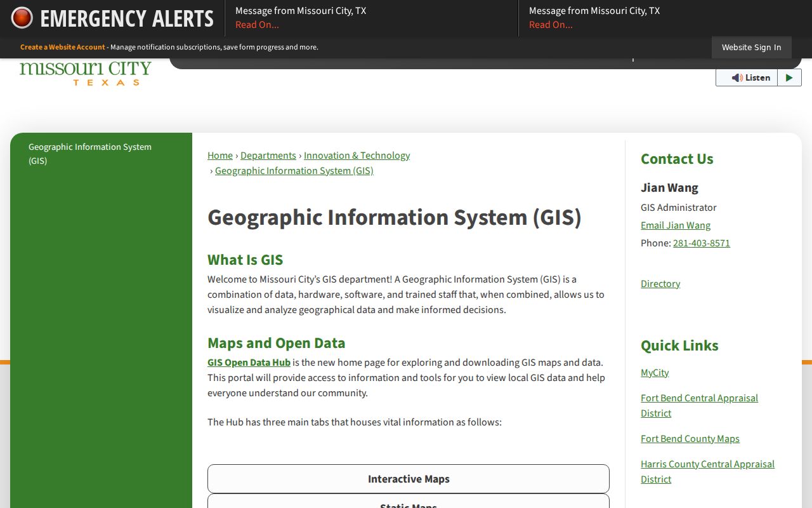Click the GIS Administrator title text
Image resolution: width=812 pixels, height=508 pixels.
(679, 208)
